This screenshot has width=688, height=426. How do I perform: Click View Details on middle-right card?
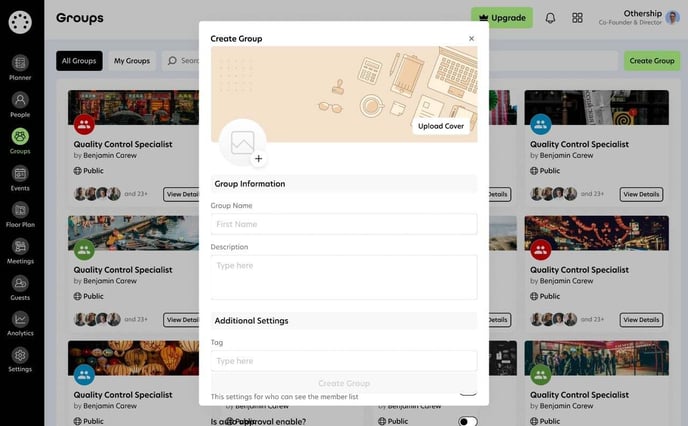641,320
